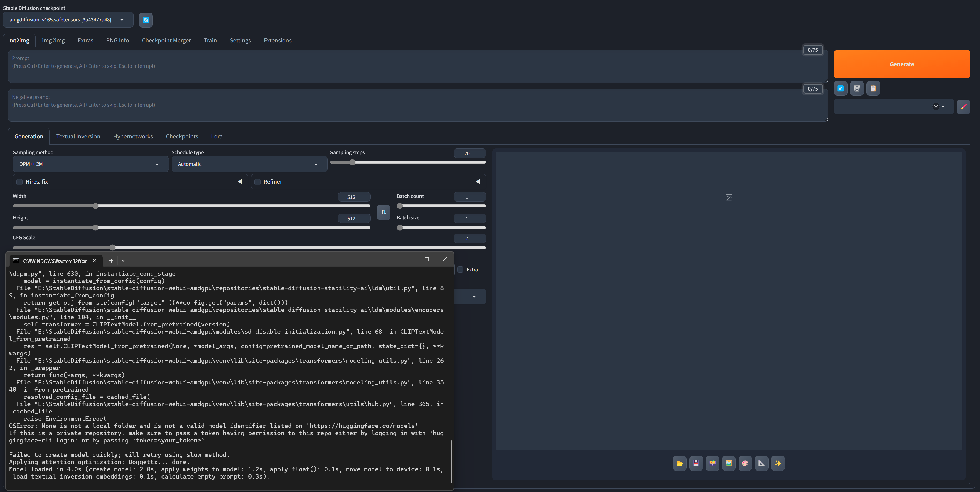Open the Textual Inversion sub-tab
Viewport: 980px width, 492px height.
point(78,136)
